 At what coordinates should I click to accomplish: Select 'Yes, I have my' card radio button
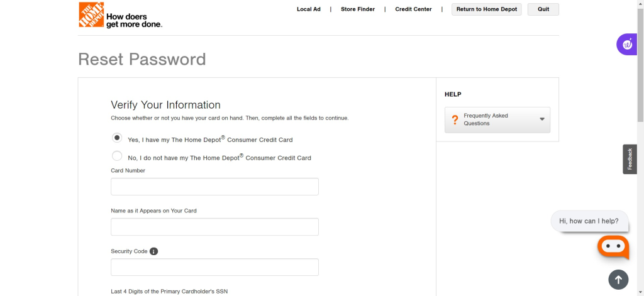coord(117,138)
